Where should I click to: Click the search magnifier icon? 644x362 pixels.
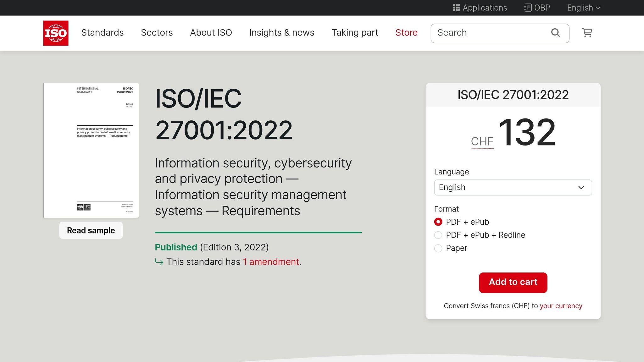tap(556, 33)
